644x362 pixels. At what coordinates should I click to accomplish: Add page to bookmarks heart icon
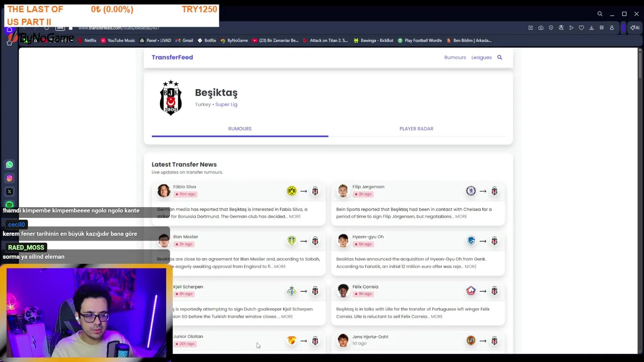point(581,28)
